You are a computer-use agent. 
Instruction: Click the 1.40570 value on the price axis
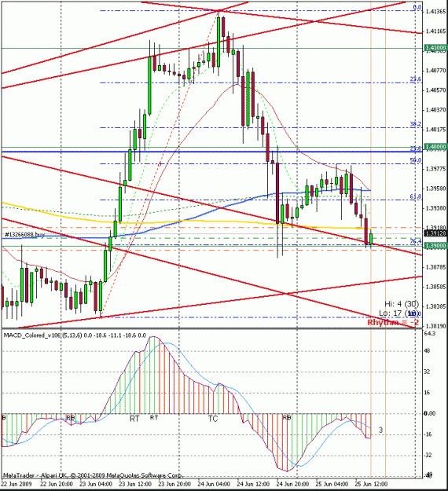[435, 90]
